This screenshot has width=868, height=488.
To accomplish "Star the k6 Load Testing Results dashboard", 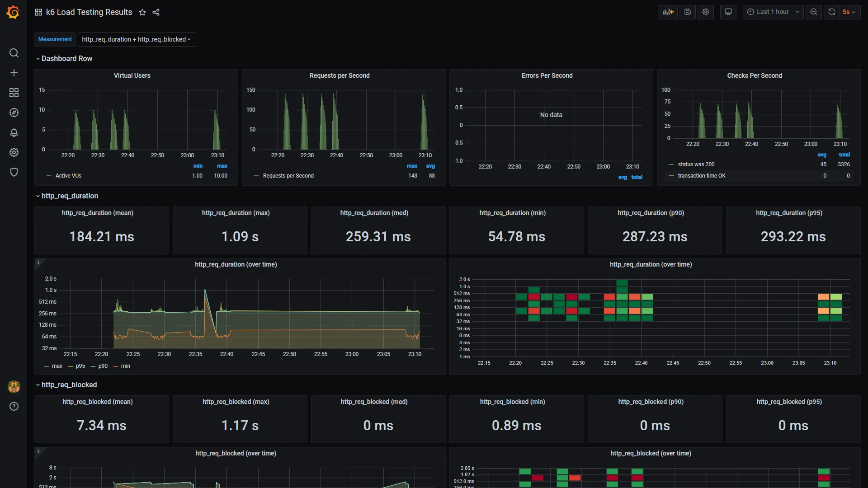I will (142, 12).
